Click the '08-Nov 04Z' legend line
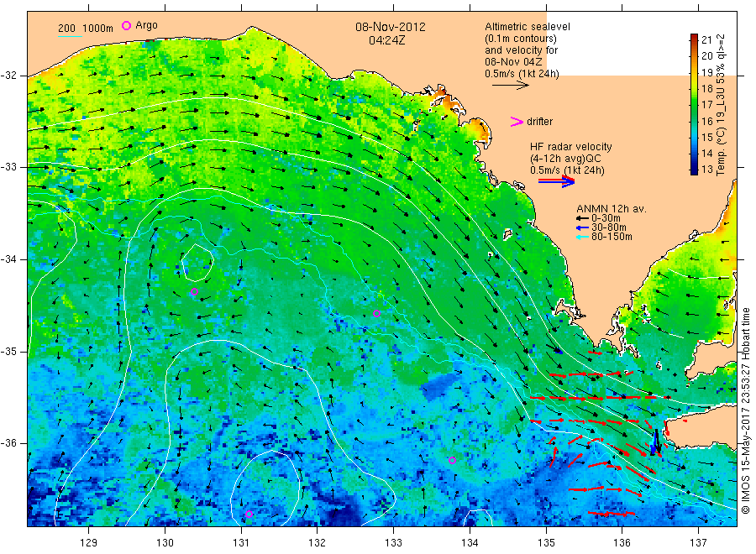The height and width of the screenshot is (554, 756). click(x=513, y=62)
